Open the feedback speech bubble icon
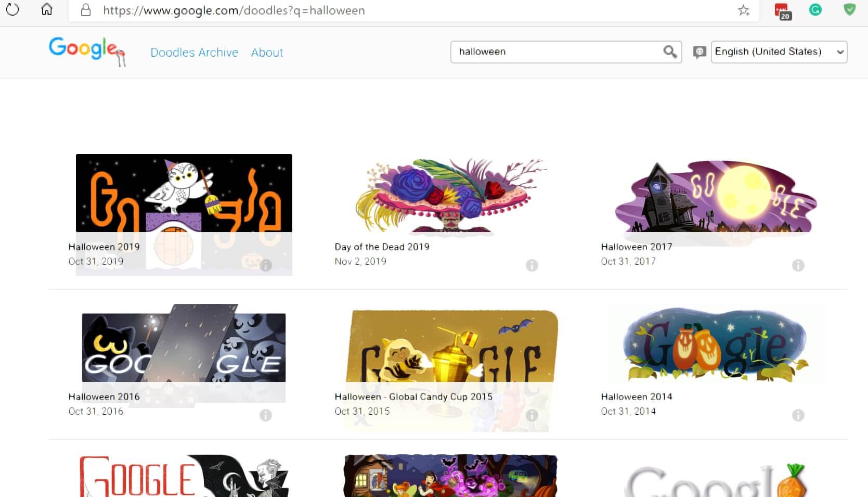The image size is (868, 497). click(x=699, y=52)
